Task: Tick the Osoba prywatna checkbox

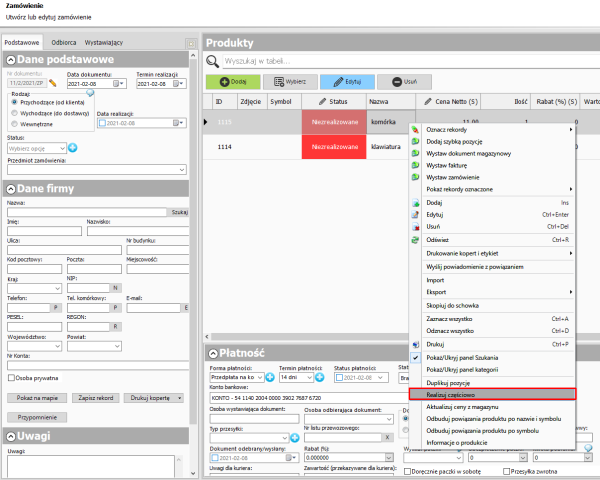Action: coord(11,378)
